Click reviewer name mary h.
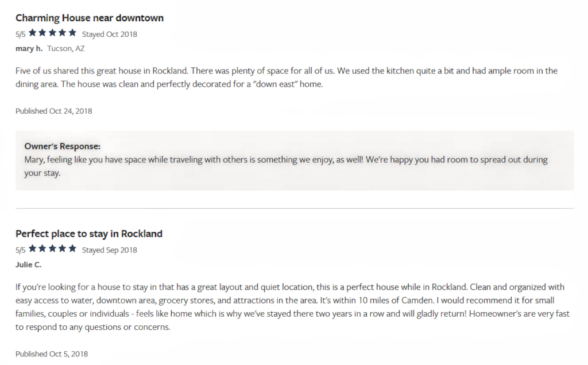The width and height of the screenshot is (588, 365). click(x=29, y=48)
